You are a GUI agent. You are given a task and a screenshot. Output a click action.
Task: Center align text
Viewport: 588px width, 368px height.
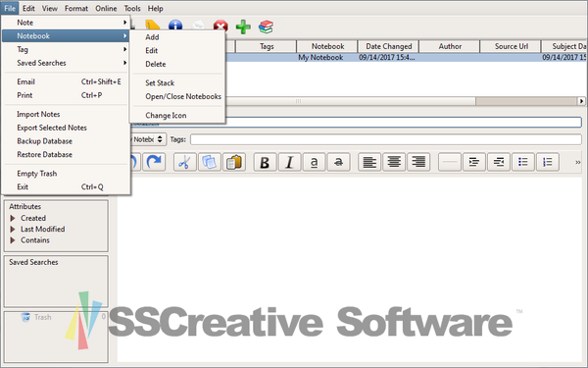tap(394, 162)
